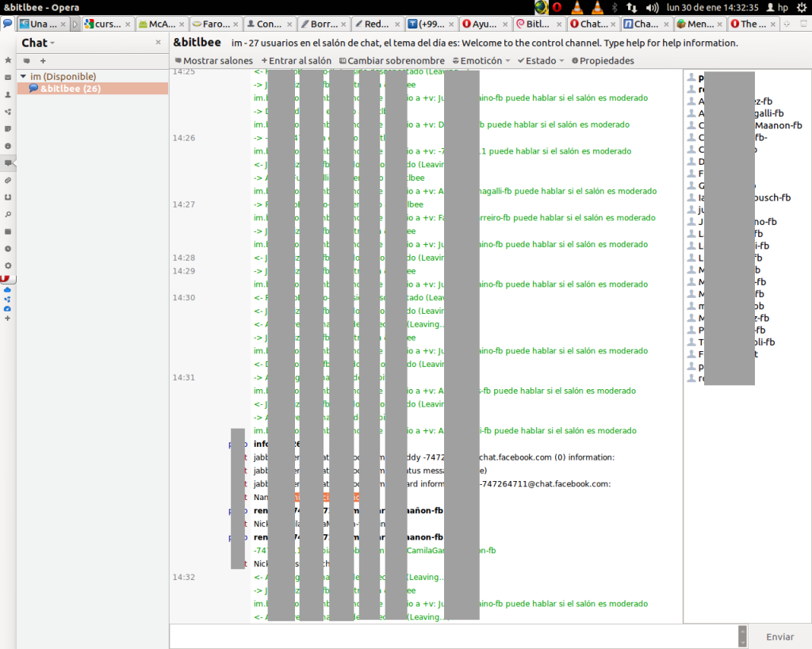
Task: Switch to the Una... tab
Action: (43, 24)
